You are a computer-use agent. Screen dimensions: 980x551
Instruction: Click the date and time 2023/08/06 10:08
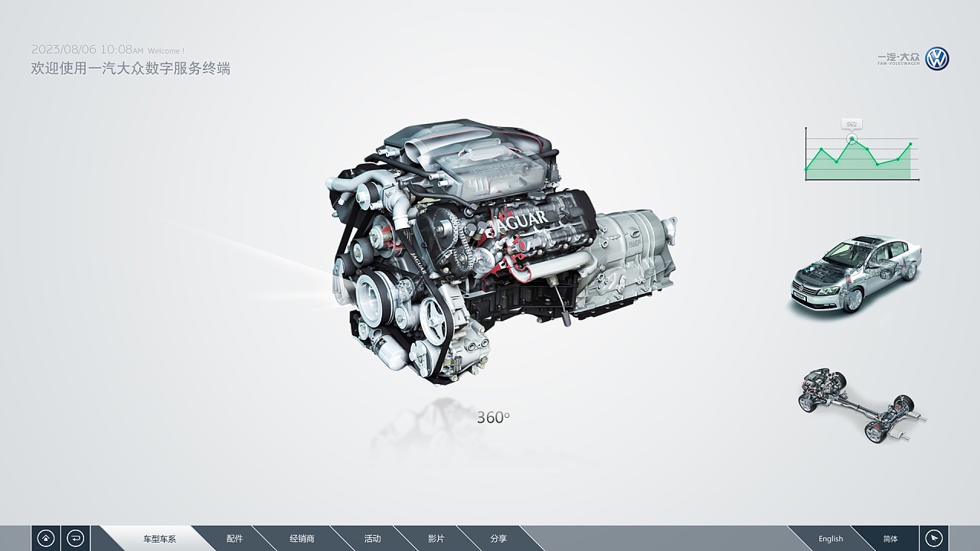(x=87, y=49)
